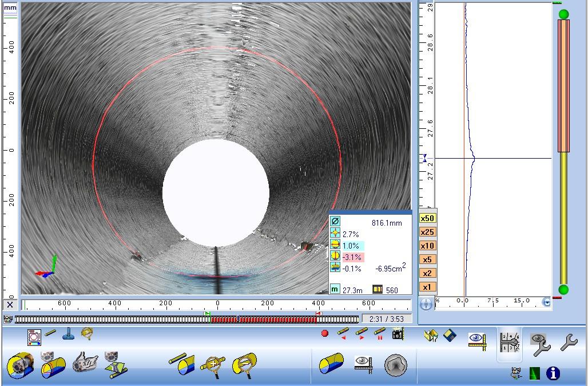Click the yellow-blue pipe cylinder icon
Screen dimensions: 588x386
pos(332,363)
